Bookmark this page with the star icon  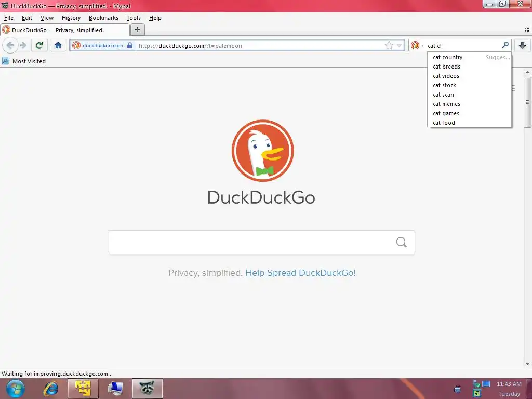389,46
